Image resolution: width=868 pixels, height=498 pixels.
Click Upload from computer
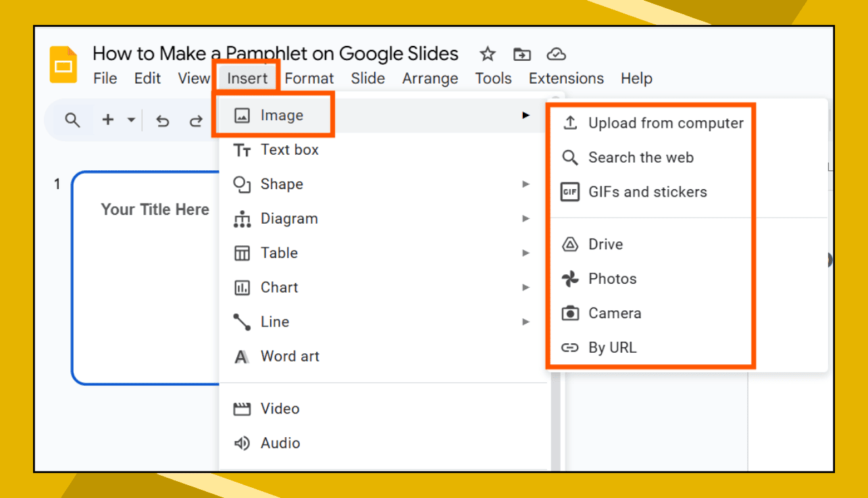[x=665, y=123]
